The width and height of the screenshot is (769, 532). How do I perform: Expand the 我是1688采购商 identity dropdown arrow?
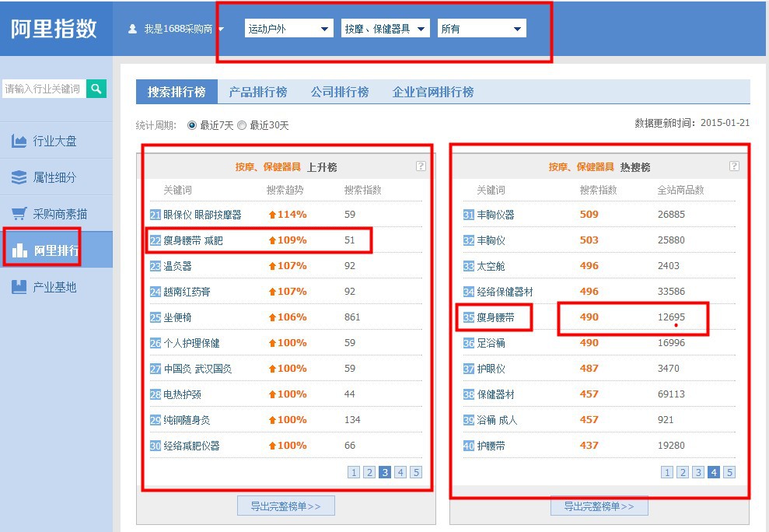click(221, 29)
